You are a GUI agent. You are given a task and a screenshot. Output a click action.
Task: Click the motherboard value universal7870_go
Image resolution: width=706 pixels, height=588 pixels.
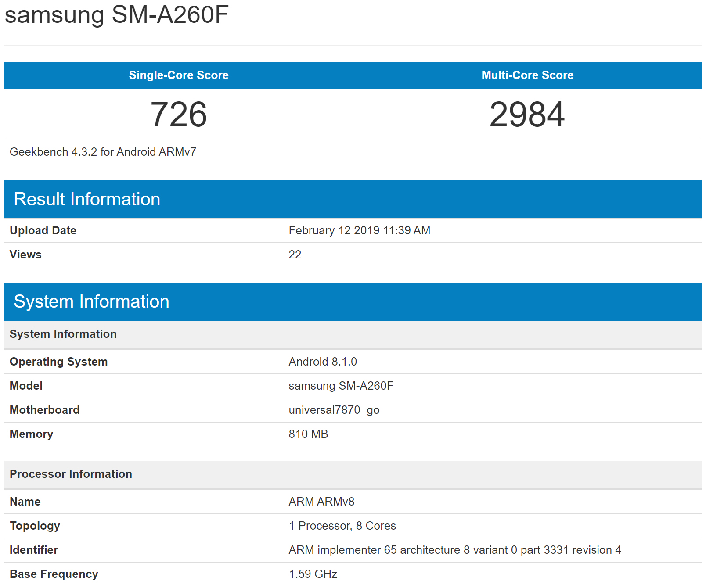(x=334, y=410)
